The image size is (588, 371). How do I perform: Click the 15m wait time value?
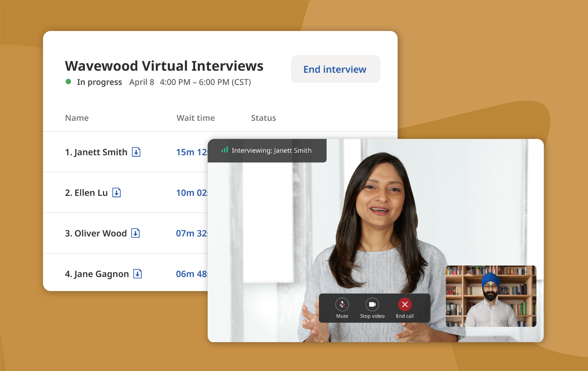[x=192, y=152]
